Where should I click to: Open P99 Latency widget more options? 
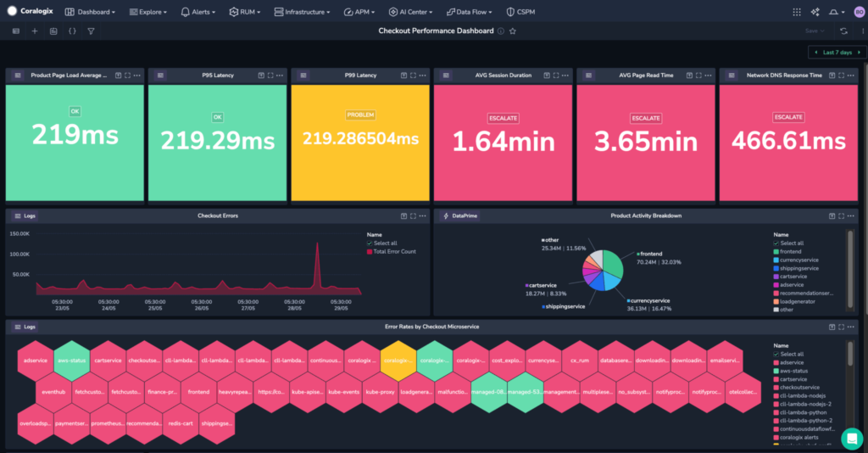click(x=422, y=75)
